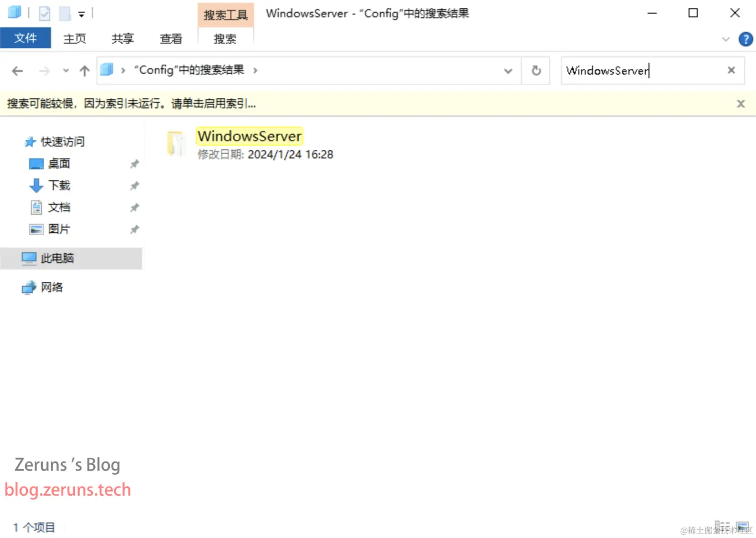756x538 pixels.
Task: Select the WindowsServer folder icon
Action: [176, 143]
